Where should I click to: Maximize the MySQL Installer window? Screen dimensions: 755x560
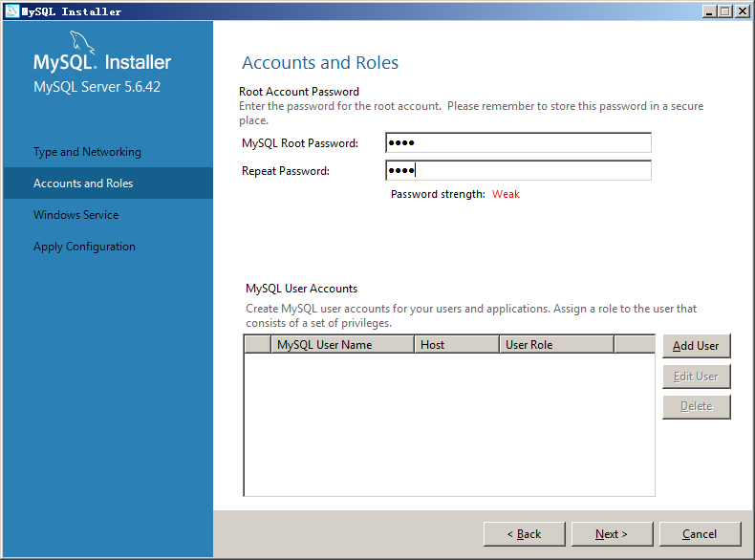coord(724,11)
